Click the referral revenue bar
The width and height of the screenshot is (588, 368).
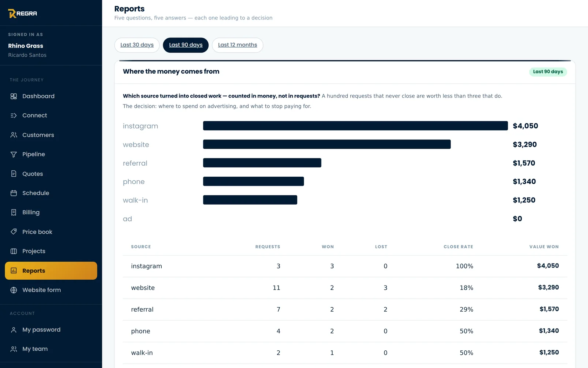click(x=262, y=163)
